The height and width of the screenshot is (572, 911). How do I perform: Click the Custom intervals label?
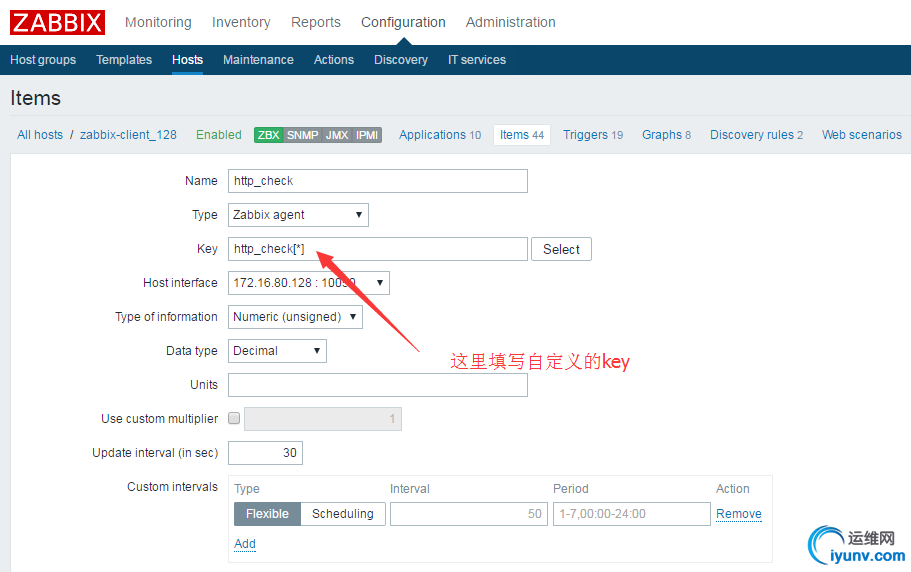[x=173, y=487]
